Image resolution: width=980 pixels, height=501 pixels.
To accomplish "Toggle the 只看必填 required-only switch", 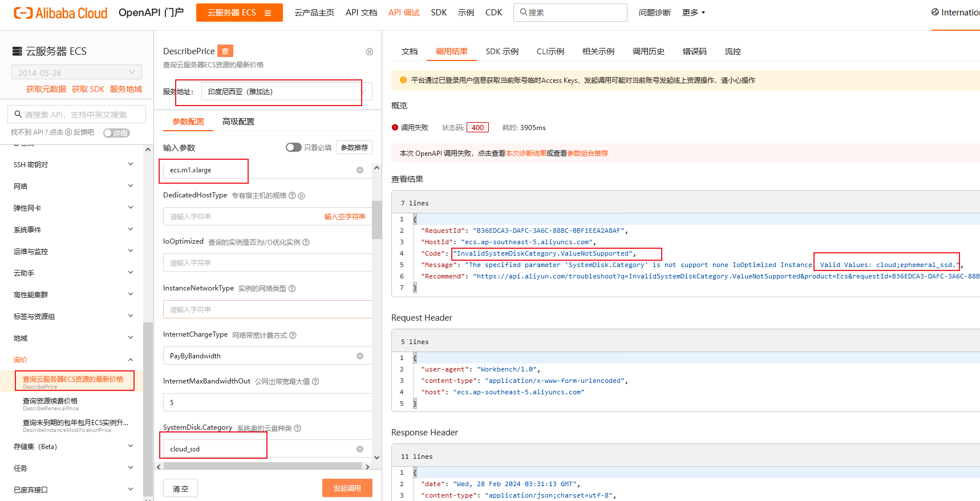I will tap(294, 147).
